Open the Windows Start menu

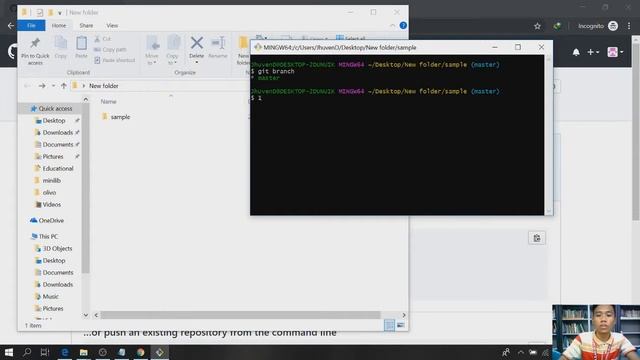(x=8, y=352)
